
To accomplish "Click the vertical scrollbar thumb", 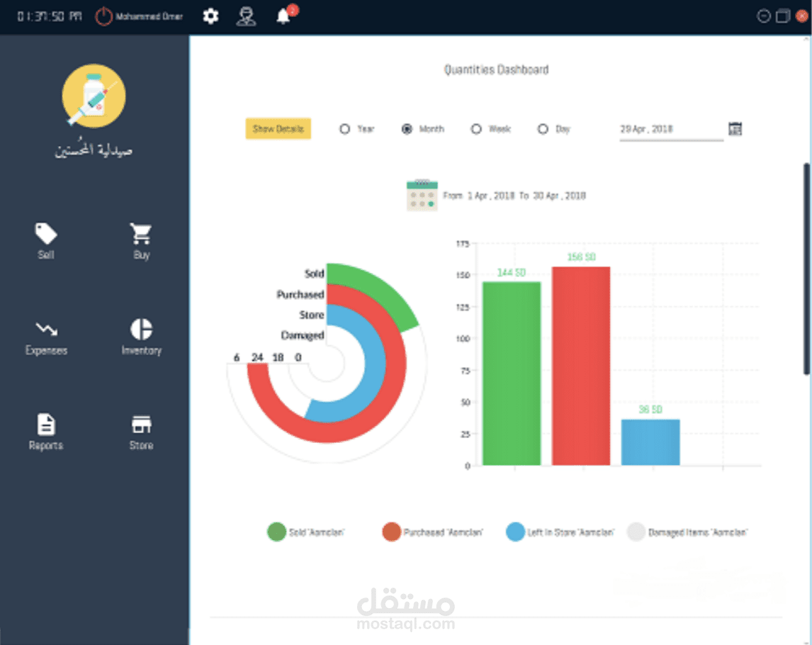I will 806,269.
